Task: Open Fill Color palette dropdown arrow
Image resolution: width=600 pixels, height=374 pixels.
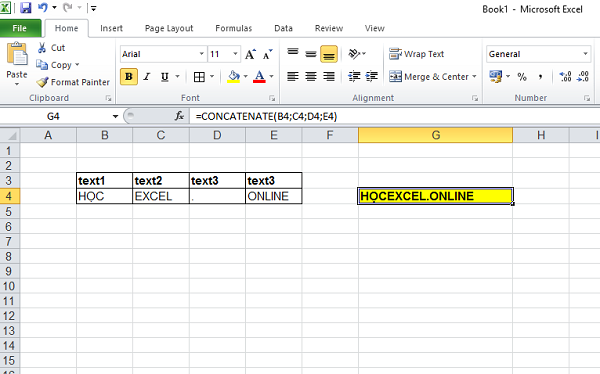Action: pos(246,77)
